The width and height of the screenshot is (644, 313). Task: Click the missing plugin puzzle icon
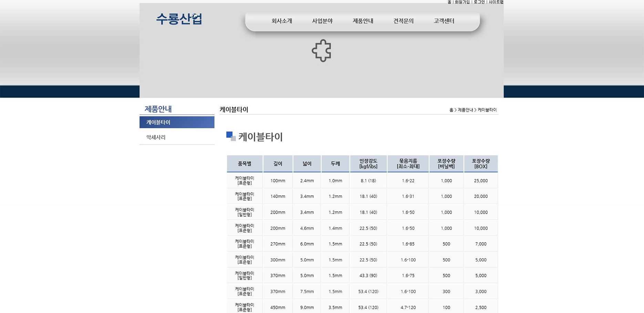(x=321, y=51)
